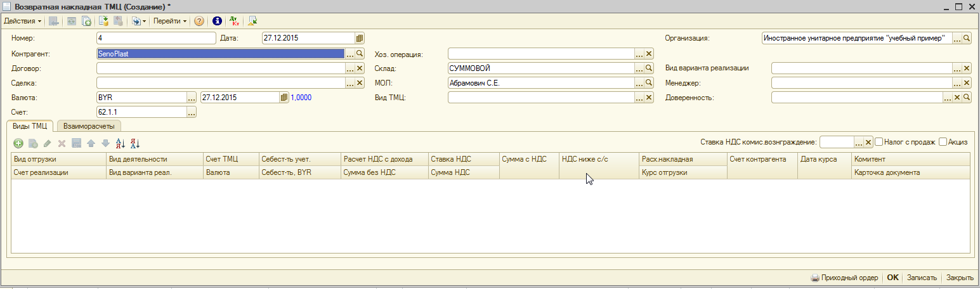
Task: Toggle the Акциз checkbox
Action: click(943, 141)
